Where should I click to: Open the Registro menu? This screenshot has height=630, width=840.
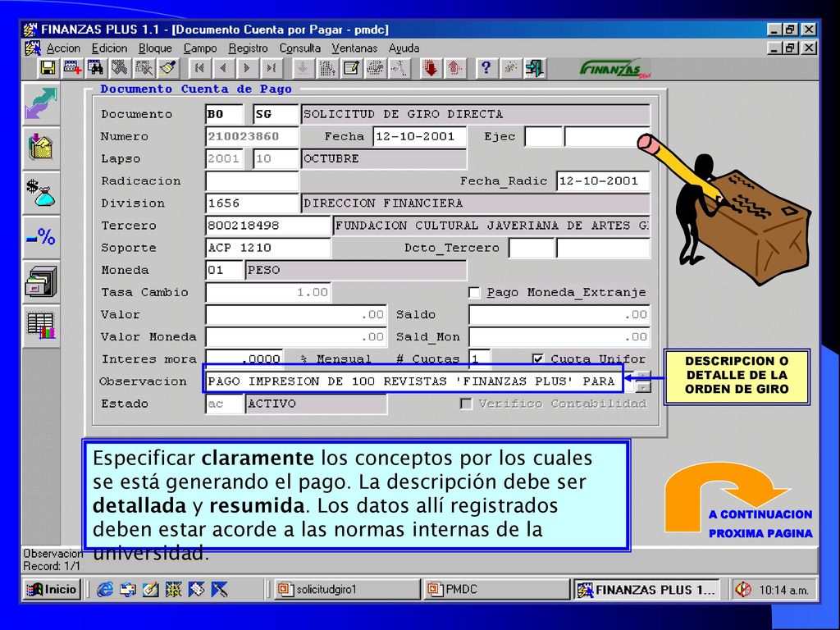248,48
